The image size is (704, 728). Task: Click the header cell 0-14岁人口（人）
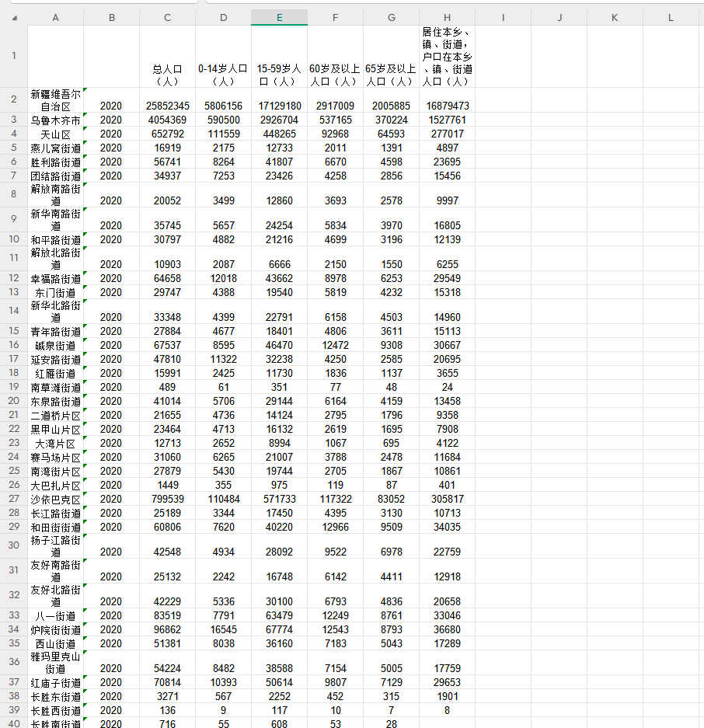click(223, 56)
